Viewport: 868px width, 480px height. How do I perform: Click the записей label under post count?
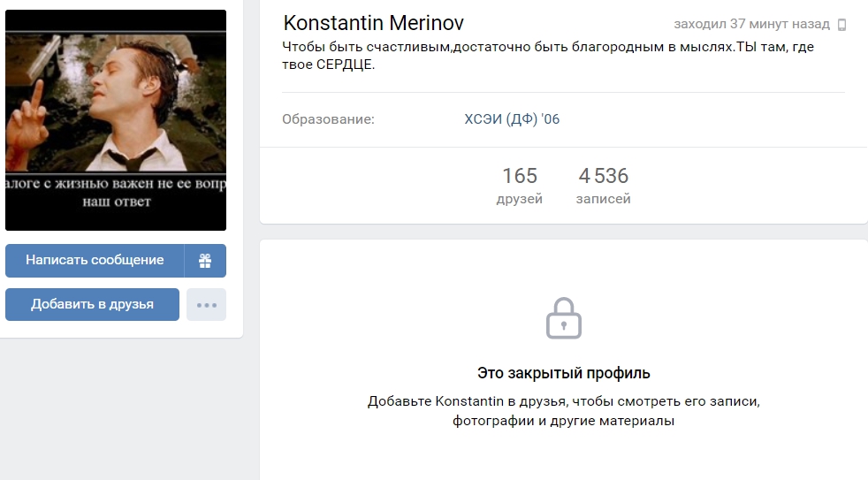[x=604, y=199]
